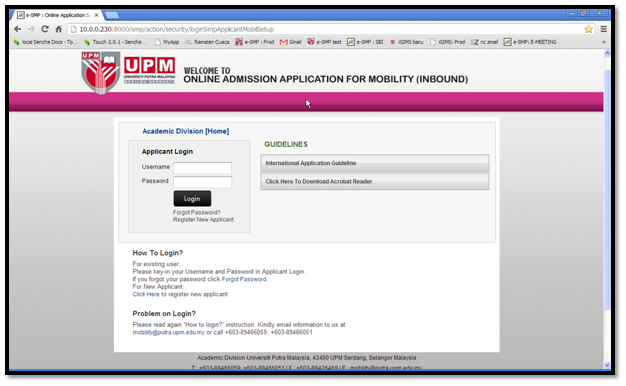Viewport: 626px width, 386px height.
Task: Click the mobility@putra.upm.edu.my email link
Action: [x=168, y=332]
